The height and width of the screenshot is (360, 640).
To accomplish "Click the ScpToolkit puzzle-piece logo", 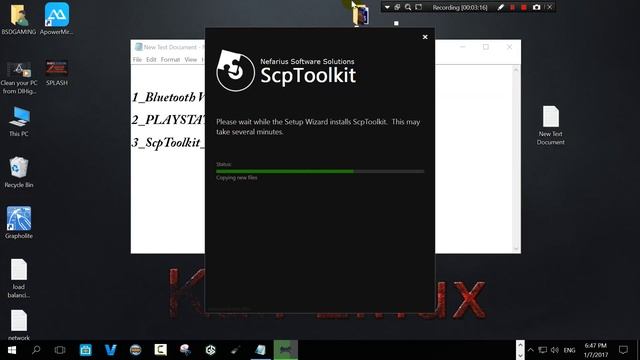I will click(236, 71).
